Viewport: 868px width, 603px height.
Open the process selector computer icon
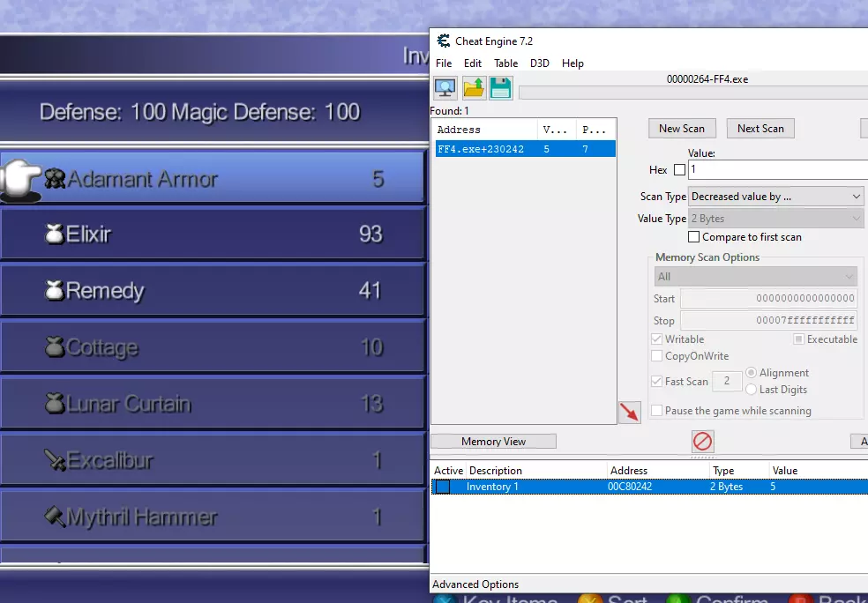445,88
